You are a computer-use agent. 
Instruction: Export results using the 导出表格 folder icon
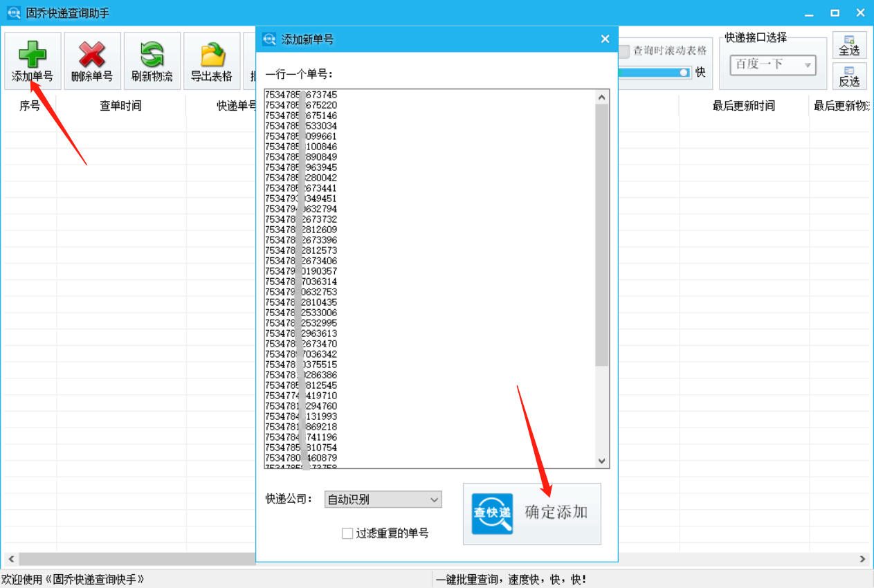tap(211, 54)
